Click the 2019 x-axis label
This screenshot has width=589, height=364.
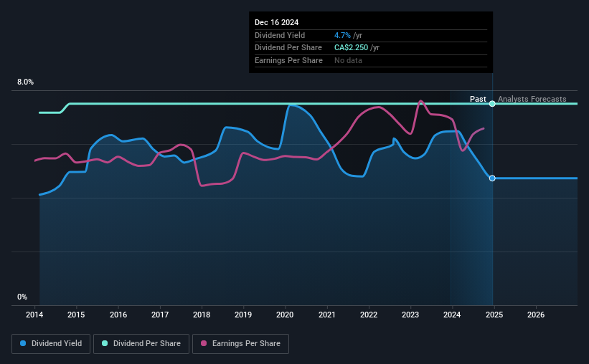point(243,315)
